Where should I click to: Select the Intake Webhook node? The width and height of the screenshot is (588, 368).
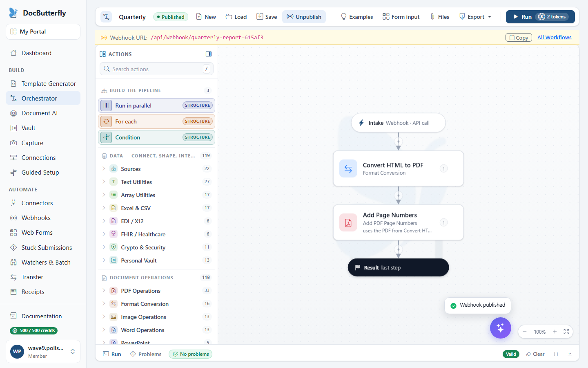pyautogui.click(x=399, y=123)
